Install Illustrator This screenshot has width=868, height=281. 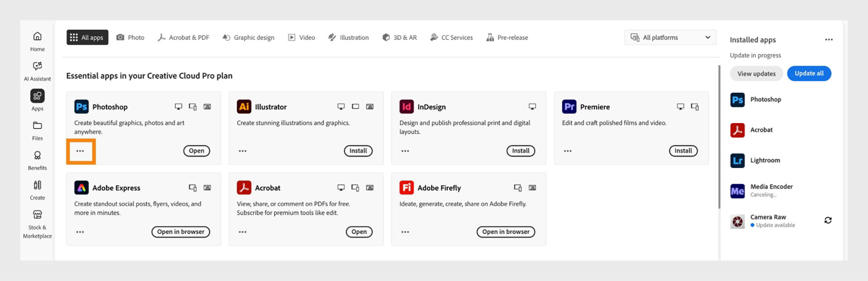[x=358, y=151]
